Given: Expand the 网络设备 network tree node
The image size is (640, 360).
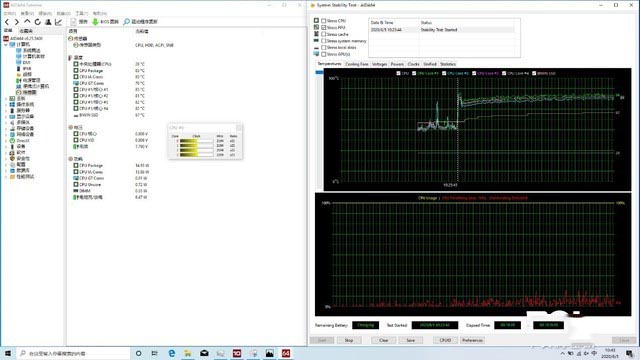Looking at the screenshot, I should pos(6,134).
